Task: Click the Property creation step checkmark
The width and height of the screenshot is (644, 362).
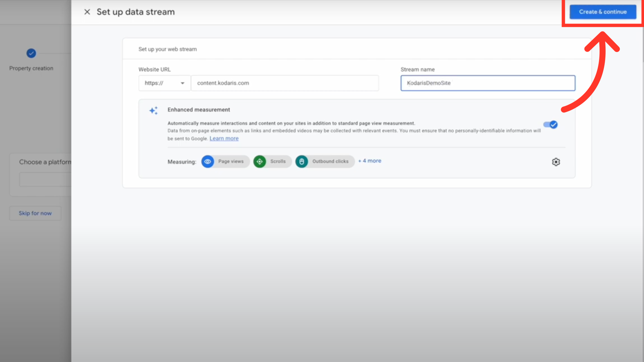Action: pyautogui.click(x=31, y=53)
